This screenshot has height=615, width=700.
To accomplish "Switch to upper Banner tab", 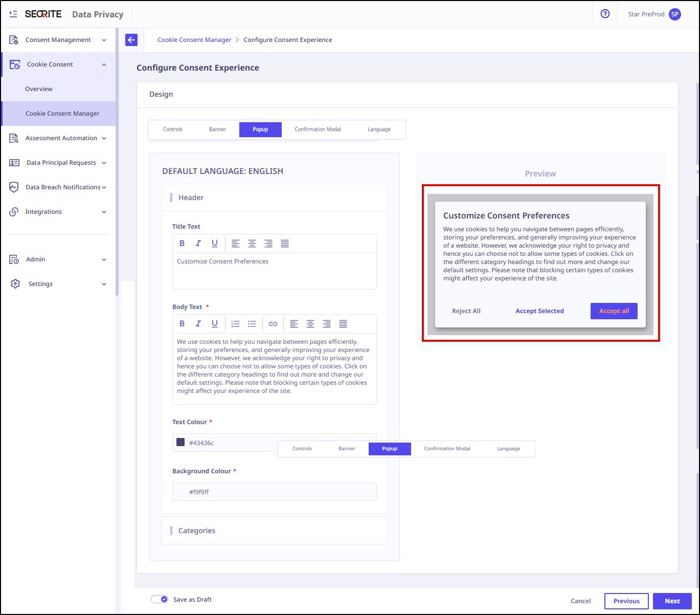I will 217,129.
